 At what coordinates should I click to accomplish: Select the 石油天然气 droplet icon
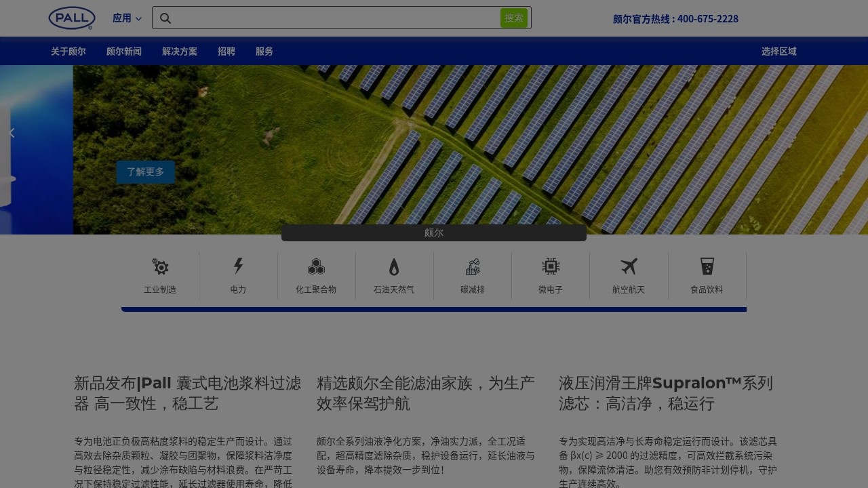[x=394, y=266]
